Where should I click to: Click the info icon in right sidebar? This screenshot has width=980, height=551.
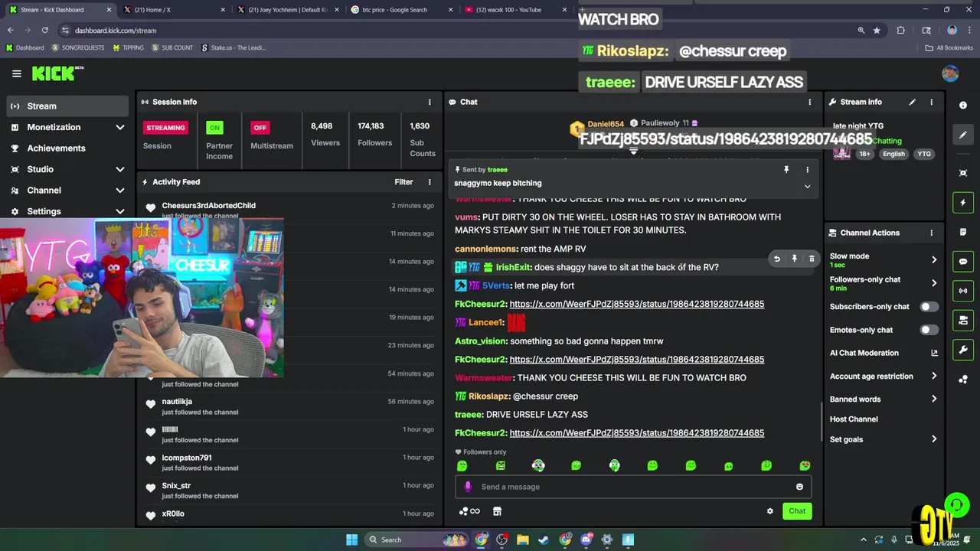tap(963, 106)
